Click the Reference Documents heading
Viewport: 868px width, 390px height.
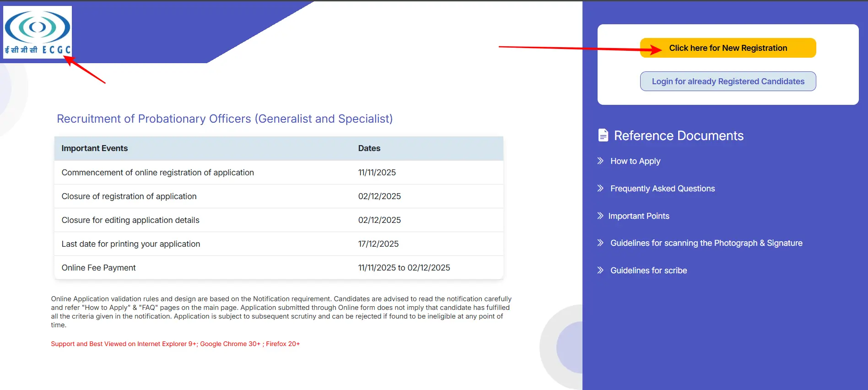(678, 136)
